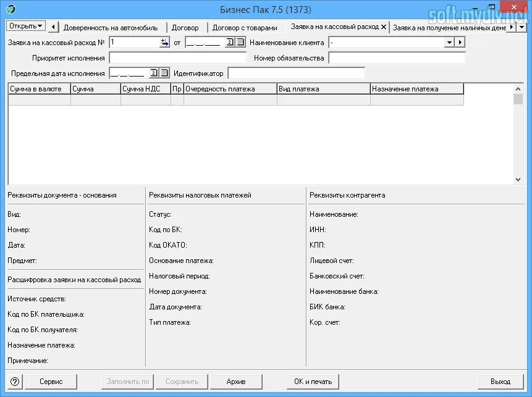The height and width of the screenshot is (397, 532).
Task: Click the next-number icon beside request number field
Action: 164,43
